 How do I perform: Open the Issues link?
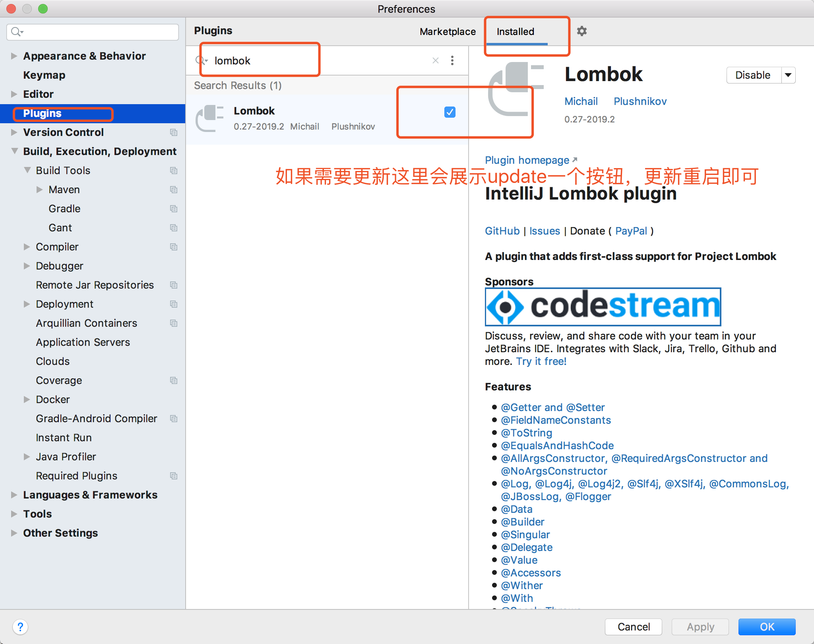[x=545, y=231]
